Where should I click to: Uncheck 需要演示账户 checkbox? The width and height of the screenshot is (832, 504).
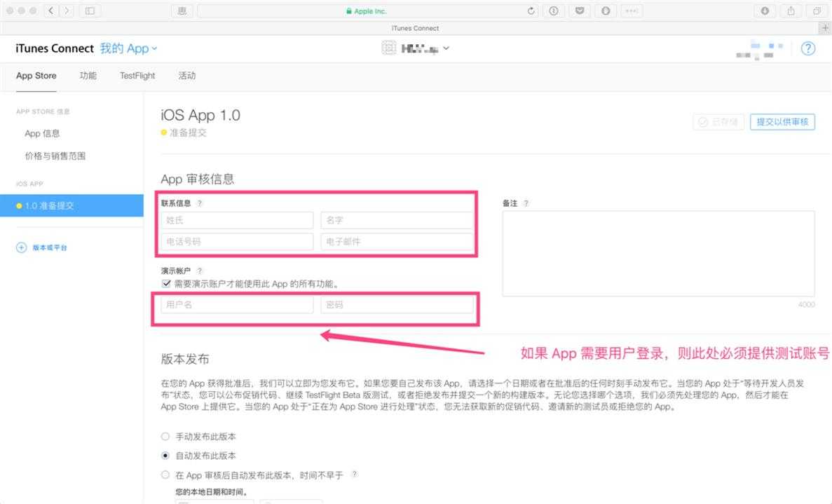167,283
